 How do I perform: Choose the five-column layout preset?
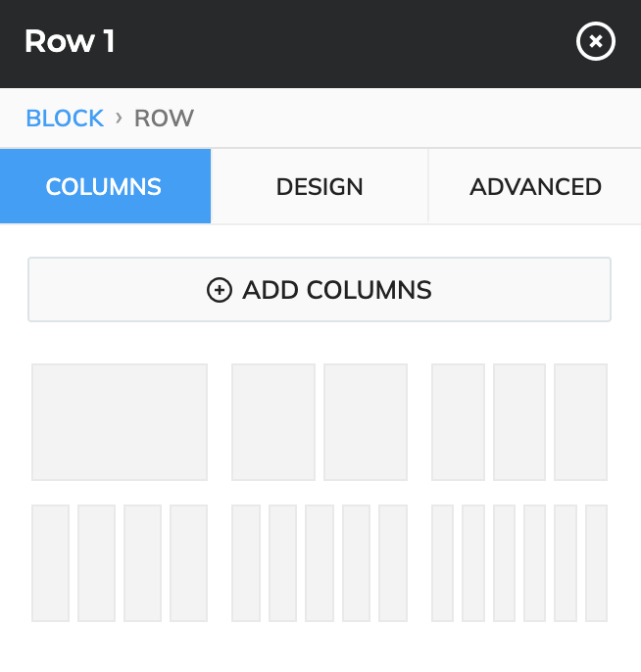pyautogui.click(x=320, y=563)
